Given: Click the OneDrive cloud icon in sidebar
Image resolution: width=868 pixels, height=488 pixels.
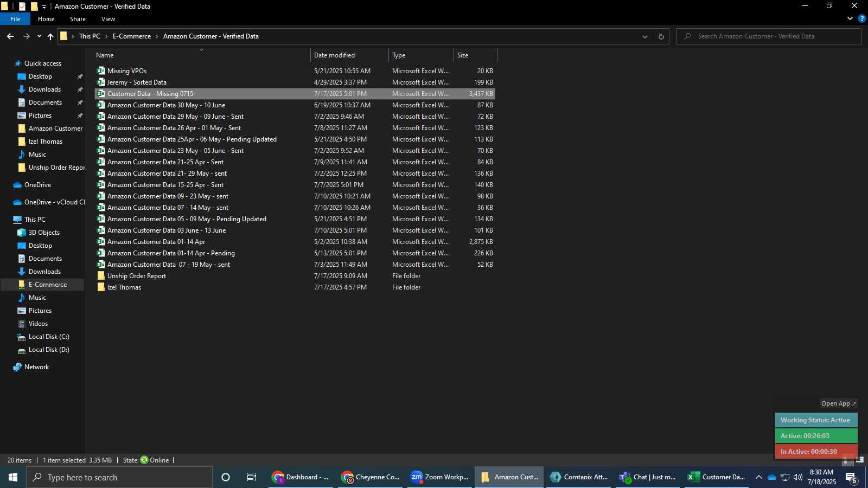Looking at the screenshot, I should pos(17,185).
